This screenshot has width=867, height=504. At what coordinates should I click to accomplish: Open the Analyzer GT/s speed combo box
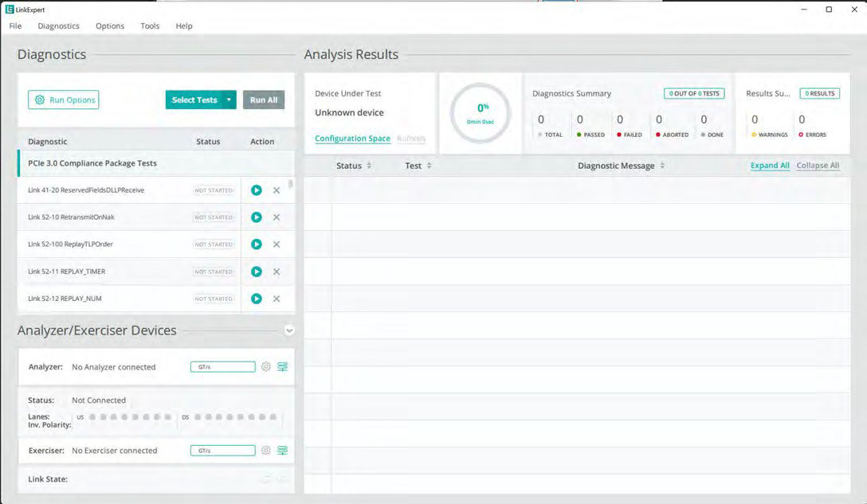click(x=223, y=367)
